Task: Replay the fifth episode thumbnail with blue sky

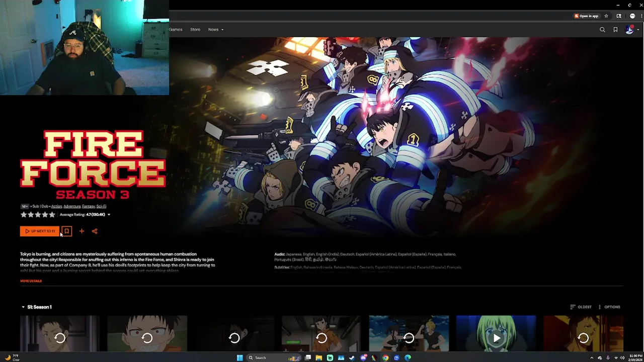Action: (x=409, y=338)
